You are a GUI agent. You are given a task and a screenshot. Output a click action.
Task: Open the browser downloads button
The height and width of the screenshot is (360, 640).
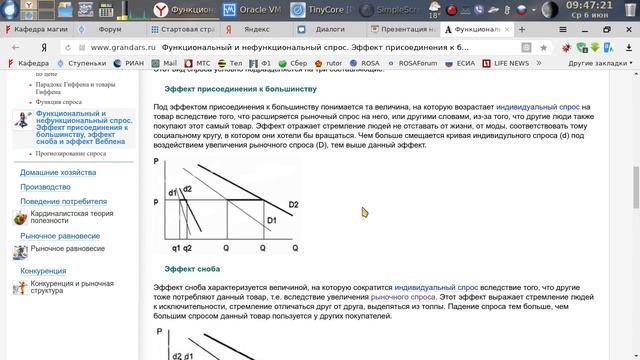click(629, 47)
